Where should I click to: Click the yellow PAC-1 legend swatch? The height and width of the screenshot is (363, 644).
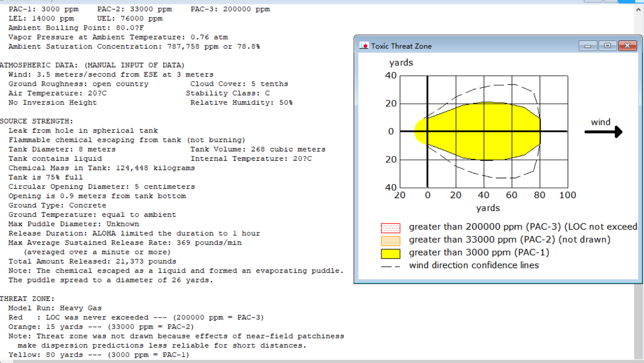click(x=391, y=254)
